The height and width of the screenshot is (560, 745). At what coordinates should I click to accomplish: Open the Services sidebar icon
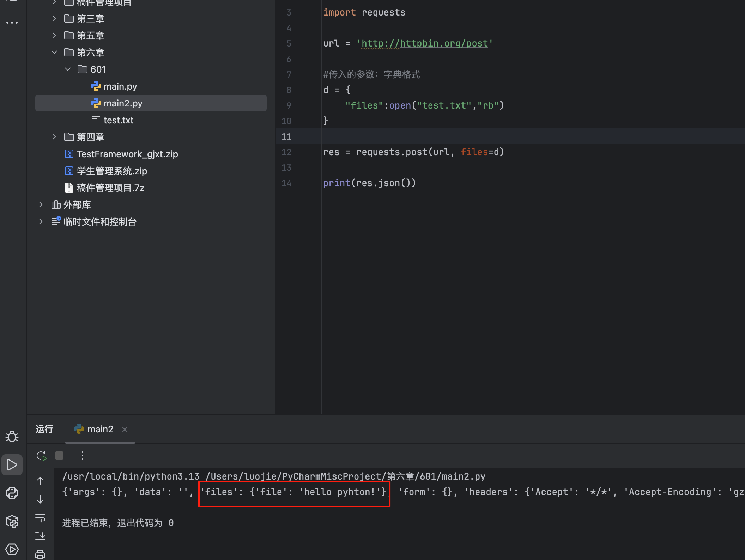pos(12,549)
